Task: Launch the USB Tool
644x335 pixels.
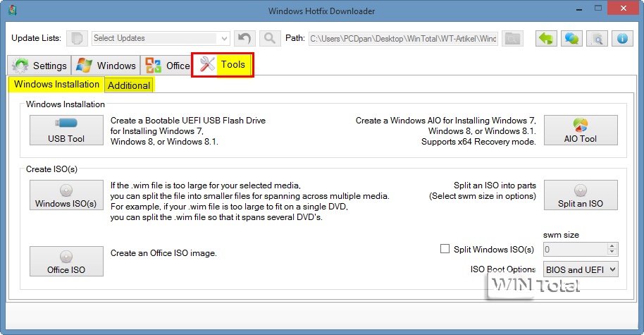Action: 66,130
